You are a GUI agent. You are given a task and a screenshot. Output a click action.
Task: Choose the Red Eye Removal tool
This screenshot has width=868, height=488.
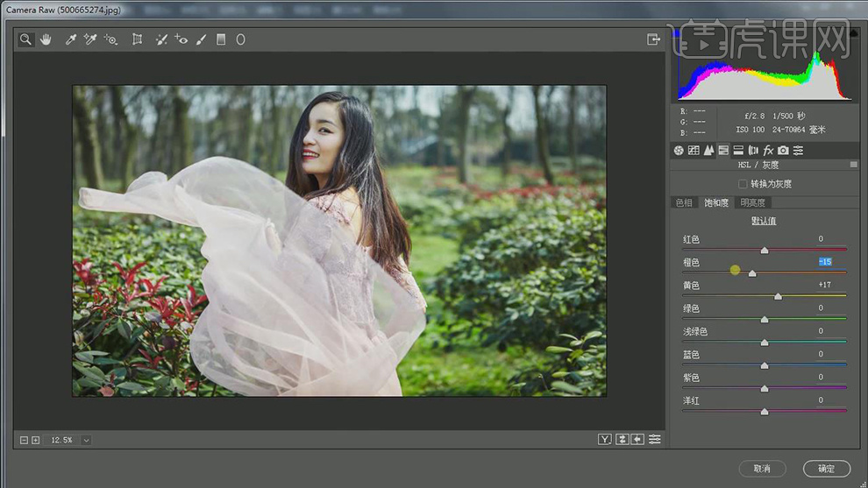[x=181, y=39]
